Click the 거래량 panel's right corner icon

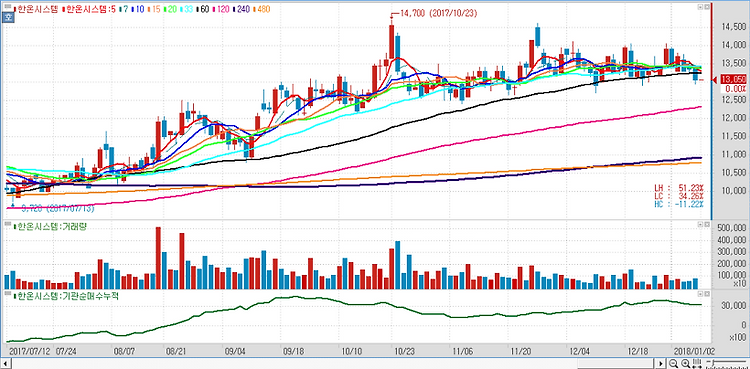706,224
